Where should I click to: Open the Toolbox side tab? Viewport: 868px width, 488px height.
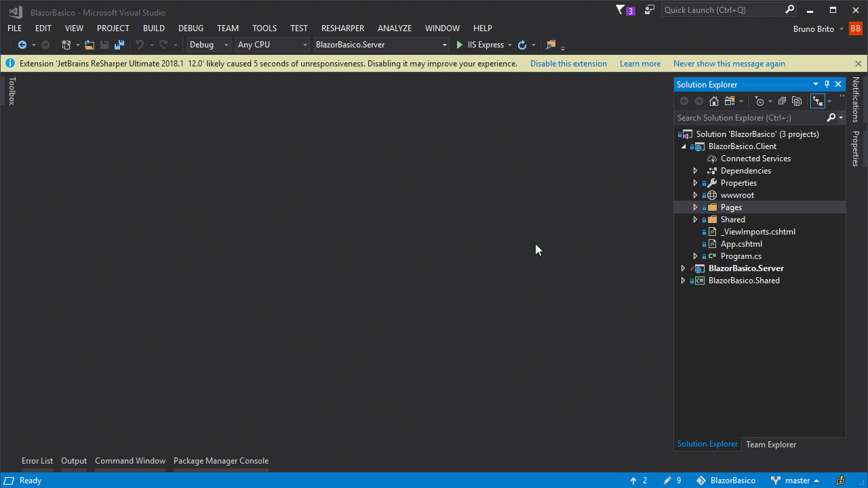(x=12, y=91)
